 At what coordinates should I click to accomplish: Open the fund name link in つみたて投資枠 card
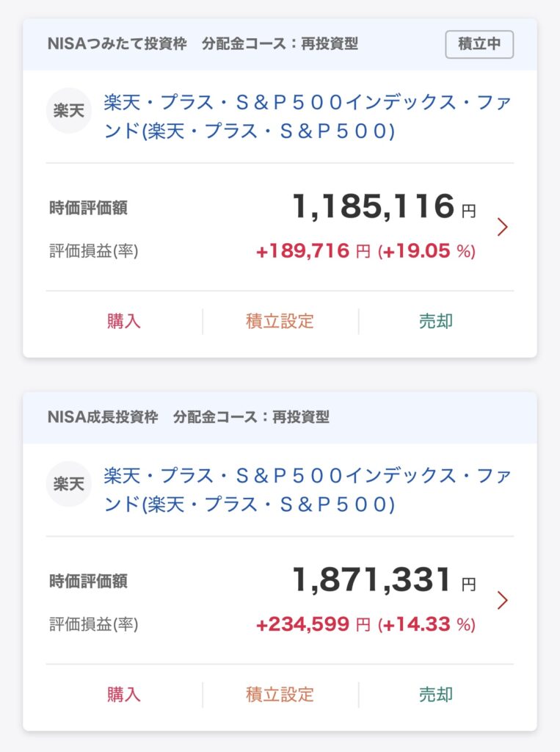307,117
